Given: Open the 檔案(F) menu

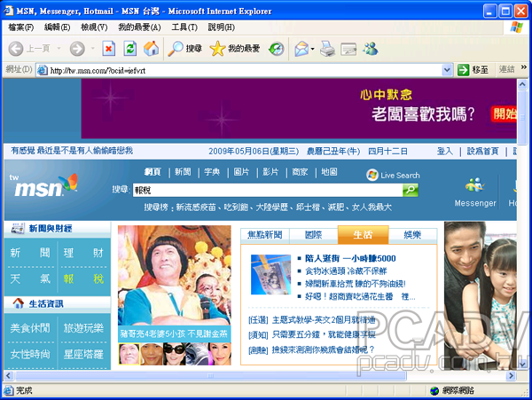Looking at the screenshot, I should click(x=21, y=27).
